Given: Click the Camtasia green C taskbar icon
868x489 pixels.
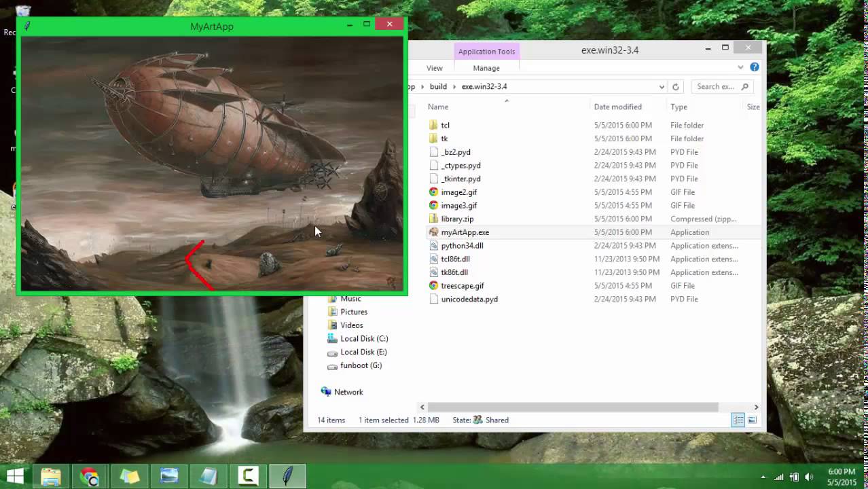Looking at the screenshot, I should [x=248, y=476].
